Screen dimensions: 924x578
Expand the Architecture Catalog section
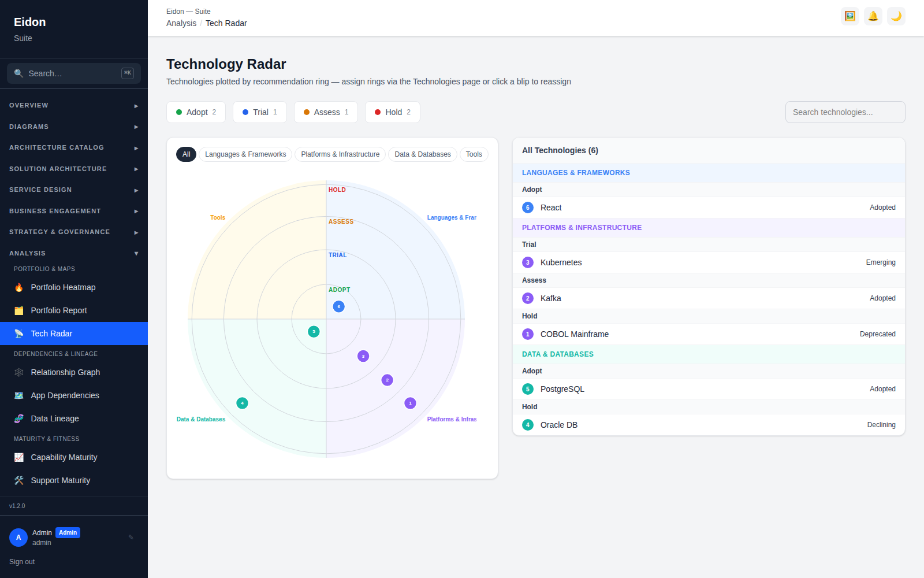[74, 147]
